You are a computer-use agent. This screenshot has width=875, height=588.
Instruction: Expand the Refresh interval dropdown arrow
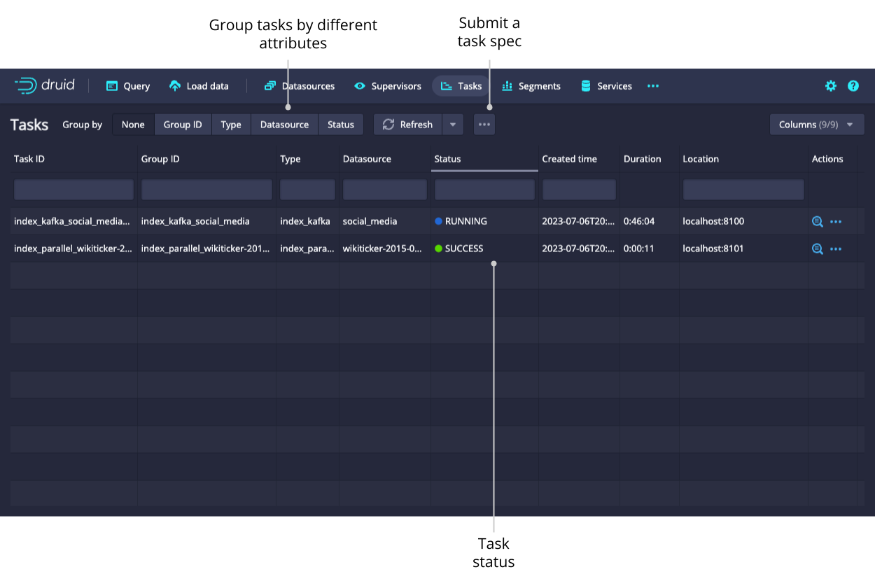(x=453, y=125)
